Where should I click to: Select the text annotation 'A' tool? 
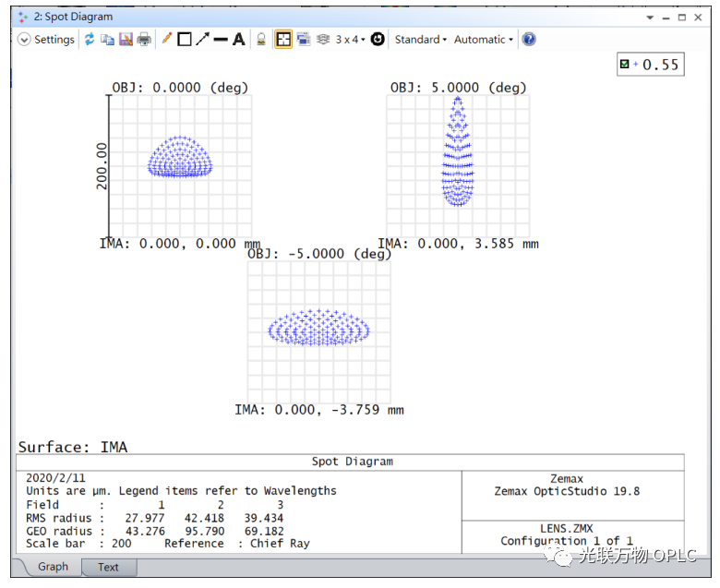tap(238, 40)
